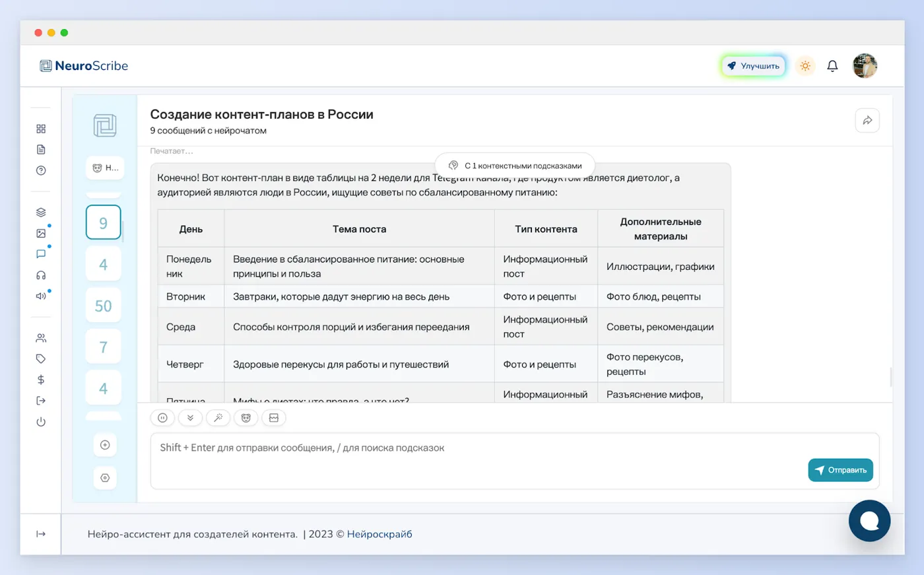Open the dashboard grid icon in sidebar
The height and width of the screenshot is (575, 924).
(41, 129)
